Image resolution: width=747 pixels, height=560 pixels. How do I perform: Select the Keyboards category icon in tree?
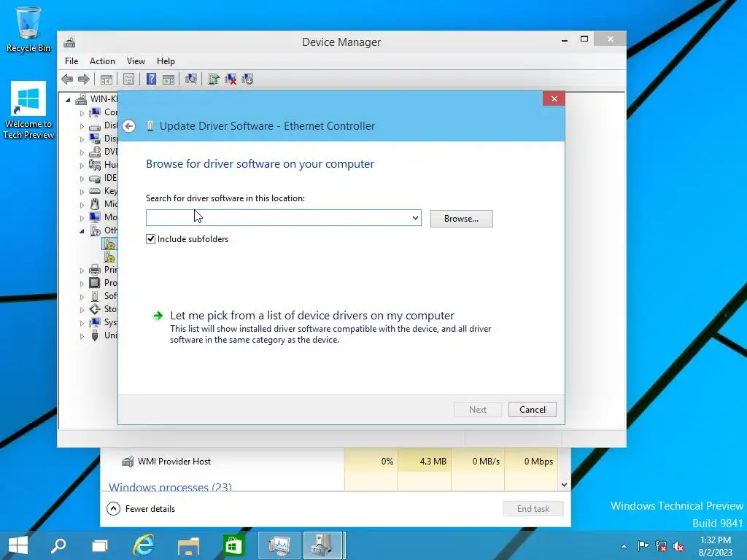(95, 191)
